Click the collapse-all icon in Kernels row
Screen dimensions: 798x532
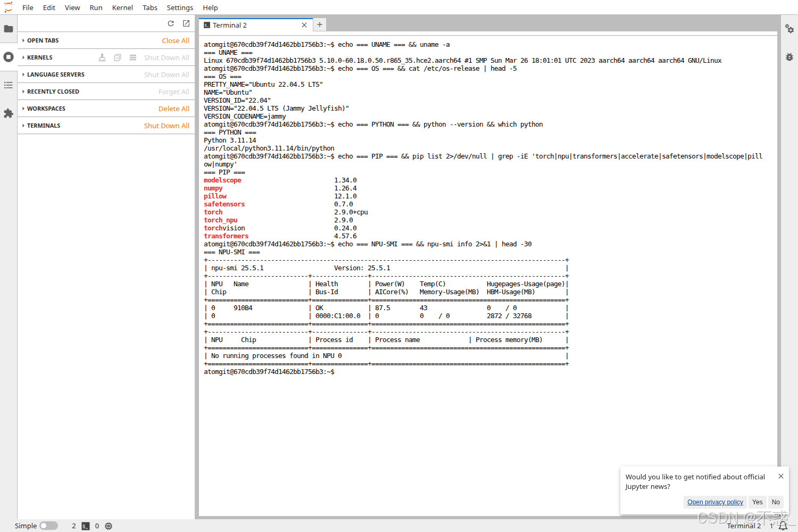point(118,57)
